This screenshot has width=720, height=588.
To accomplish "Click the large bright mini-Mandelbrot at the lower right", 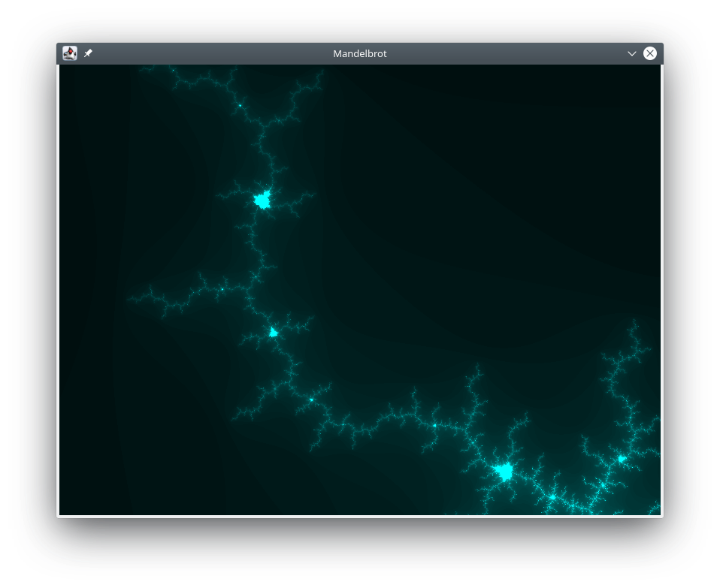I will (x=504, y=472).
